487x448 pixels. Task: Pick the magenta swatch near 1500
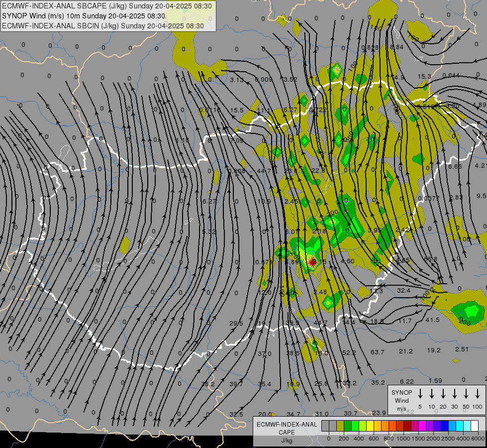422,426
